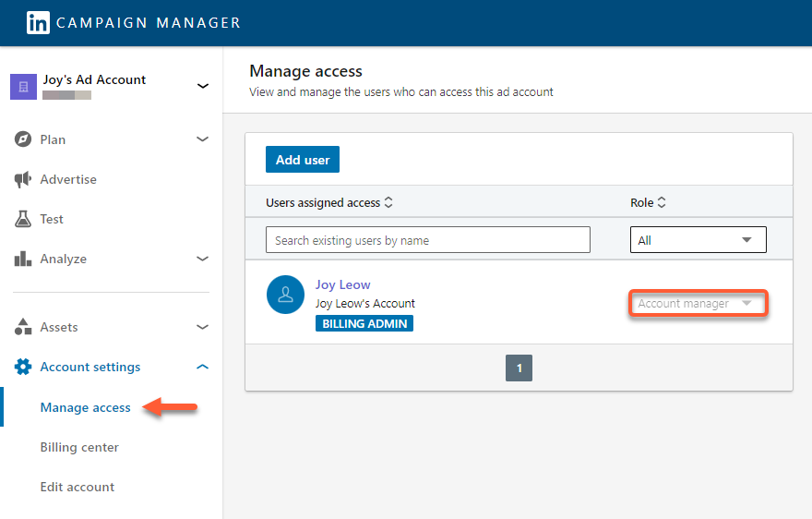This screenshot has height=519, width=812.
Task: Click the Plan compass icon
Action: pyautogui.click(x=23, y=139)
